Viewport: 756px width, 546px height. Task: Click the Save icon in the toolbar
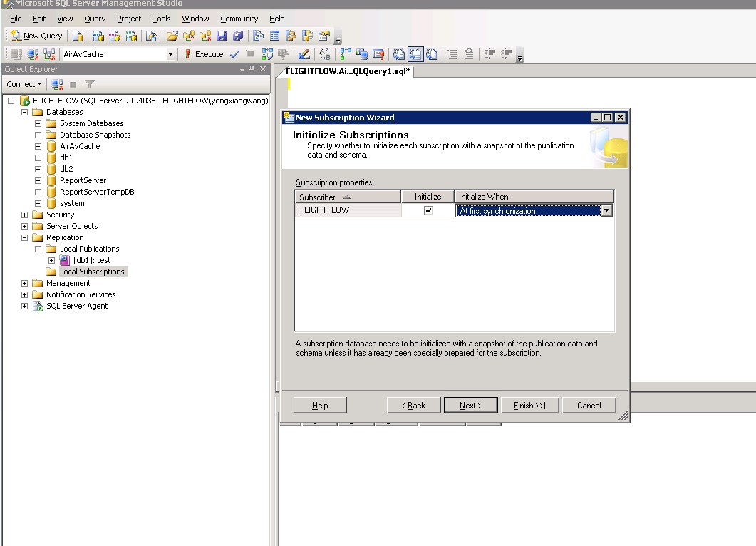[x=222, y=36]
